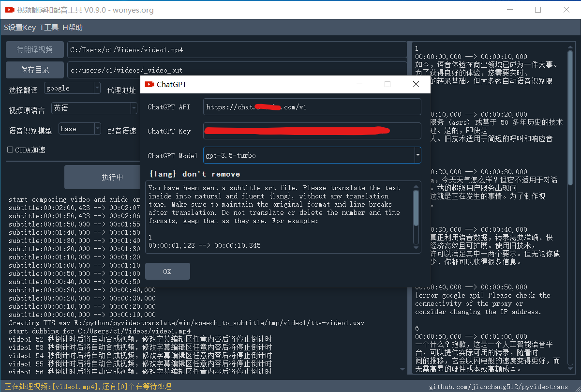This screenshot has height=392, width=581.
Task: Open the 视频原语言 英语 dropdown
Action: coord(95,108)
